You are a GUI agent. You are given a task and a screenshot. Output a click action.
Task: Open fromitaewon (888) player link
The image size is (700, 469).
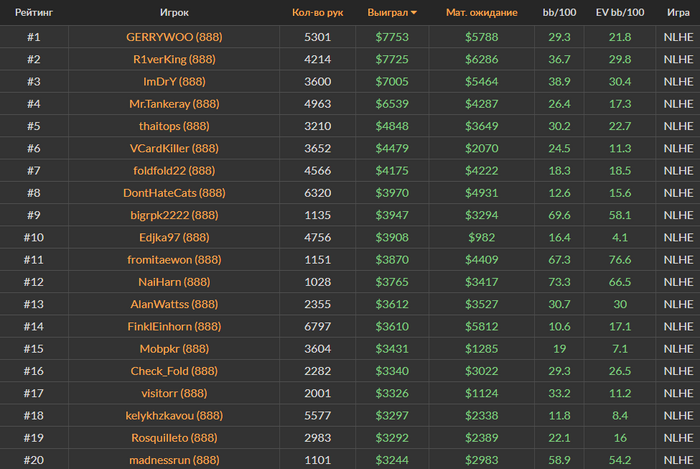coord(174,260)
